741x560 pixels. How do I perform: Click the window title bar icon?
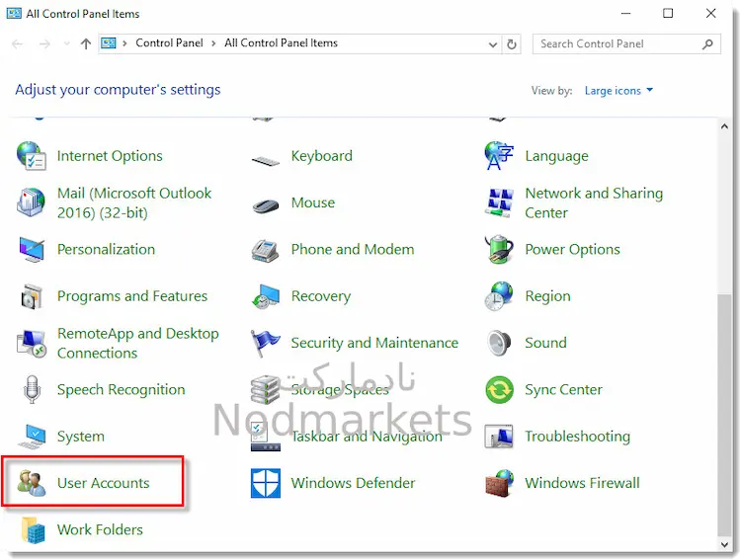tap(14, 13)
